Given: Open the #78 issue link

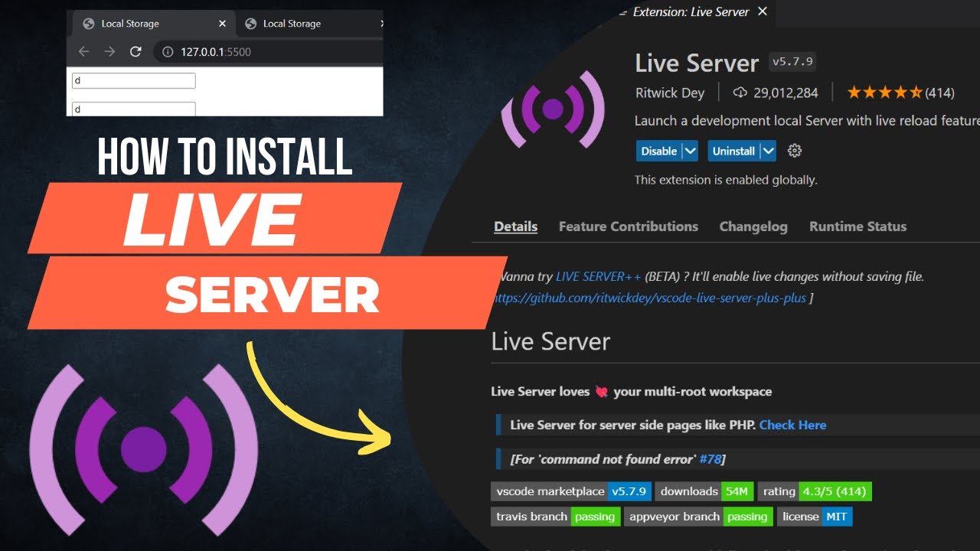Looking at the screenshot, I should (x=710, y=459).
